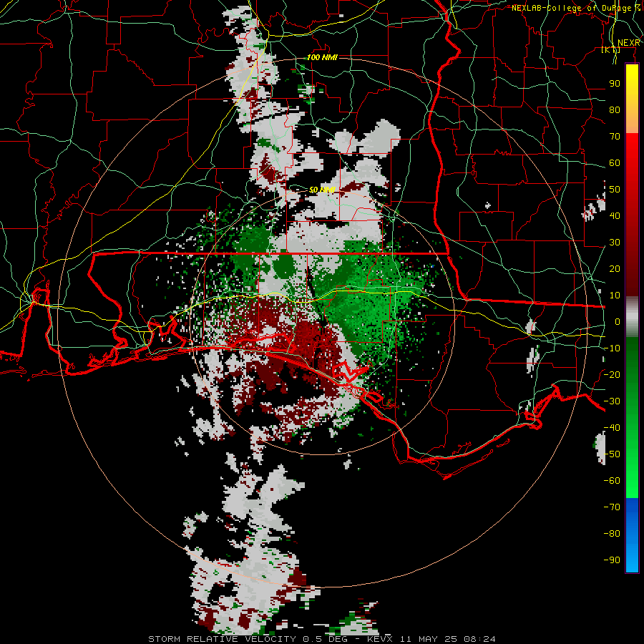644x644 pixels.
Task: Click the "-50" color scale label
Action: tap(612, 454)
